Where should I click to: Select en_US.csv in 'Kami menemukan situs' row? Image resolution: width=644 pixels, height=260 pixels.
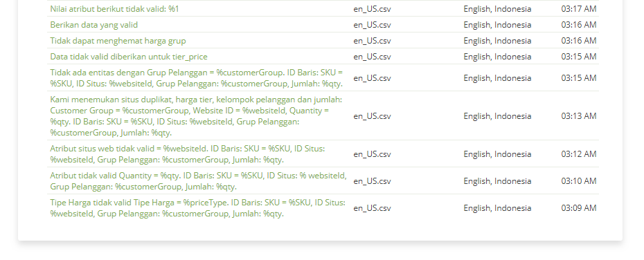pos(372,116)
